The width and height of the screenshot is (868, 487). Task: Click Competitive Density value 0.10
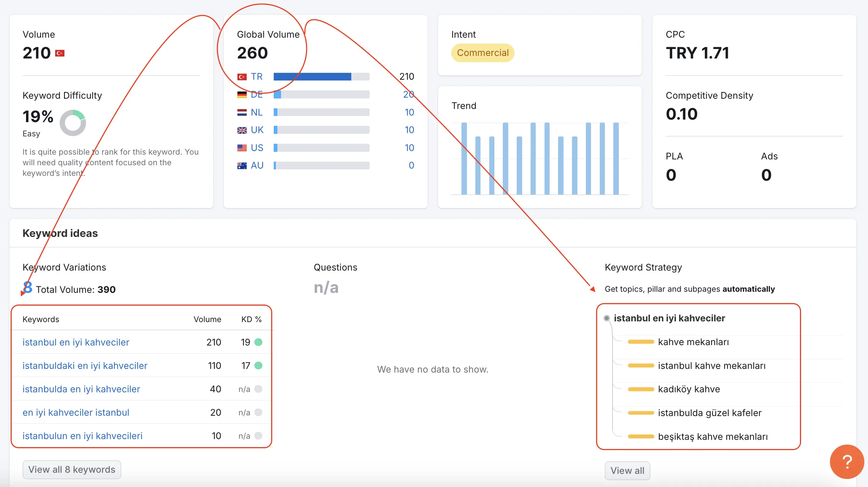click(x=682, y=114)
